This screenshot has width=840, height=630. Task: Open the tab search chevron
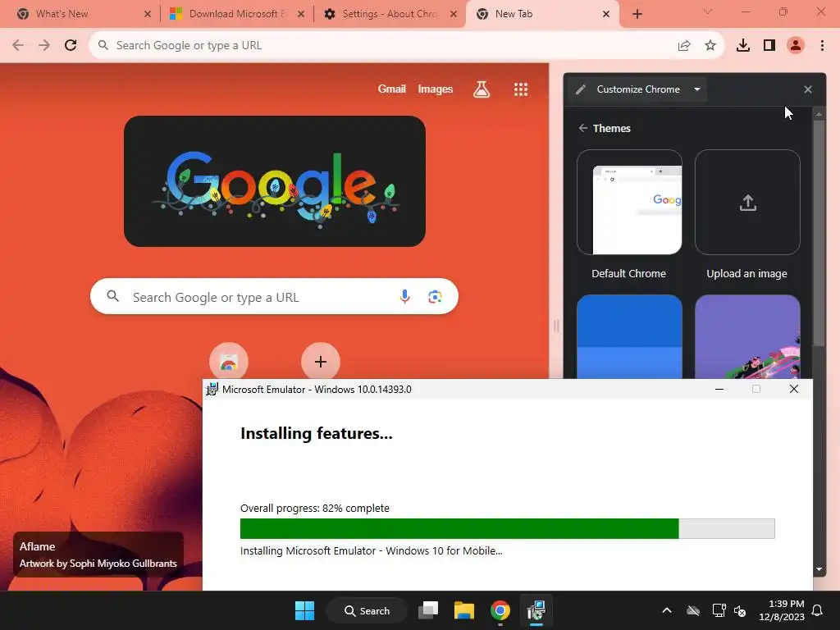[708, 11]
